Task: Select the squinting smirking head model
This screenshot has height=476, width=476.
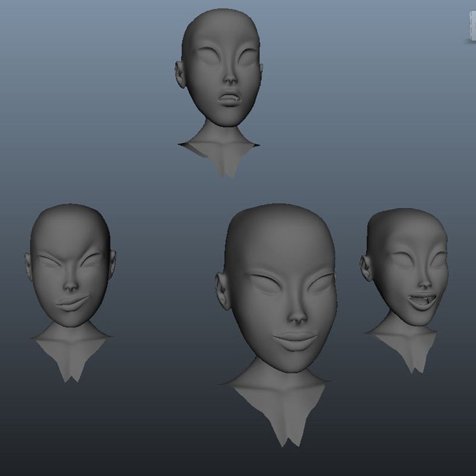Action: click(71, 293)
